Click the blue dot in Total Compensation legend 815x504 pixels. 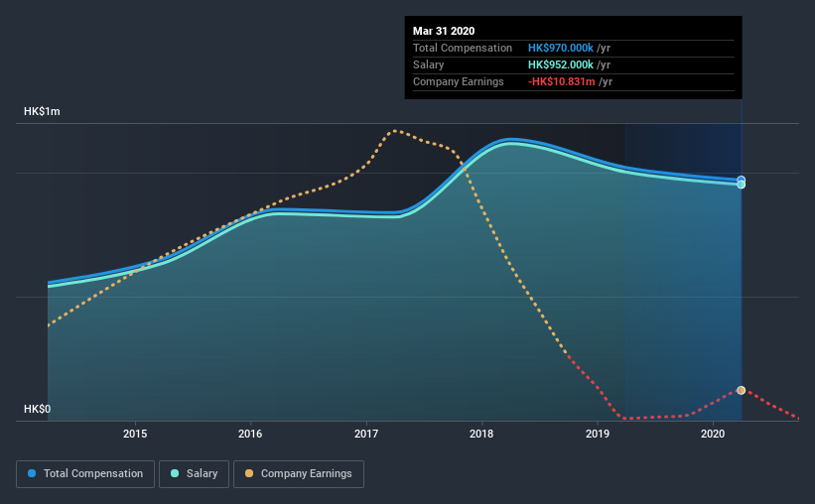click(32, 473)
